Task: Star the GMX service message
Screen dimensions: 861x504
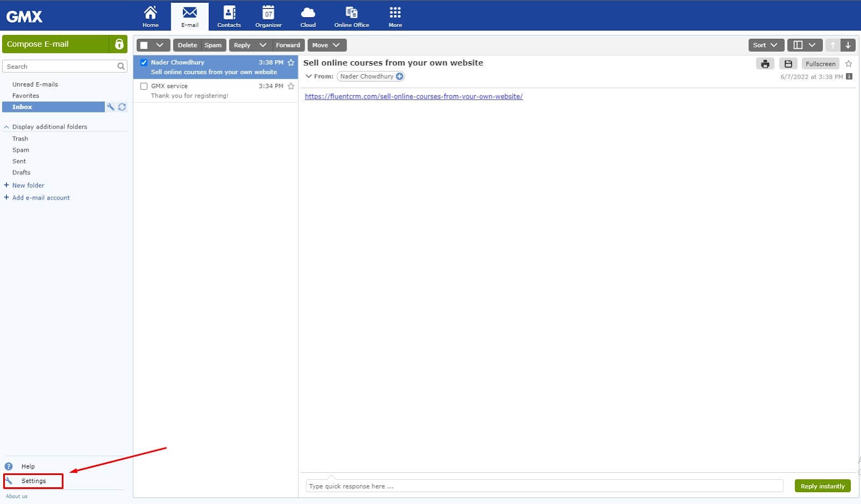Action: coord(291,86)
